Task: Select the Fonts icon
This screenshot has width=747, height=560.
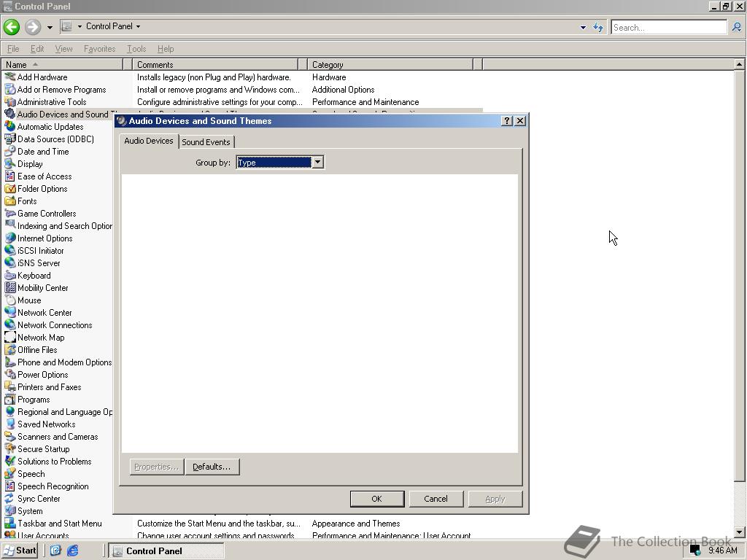Action: (10, 201)
